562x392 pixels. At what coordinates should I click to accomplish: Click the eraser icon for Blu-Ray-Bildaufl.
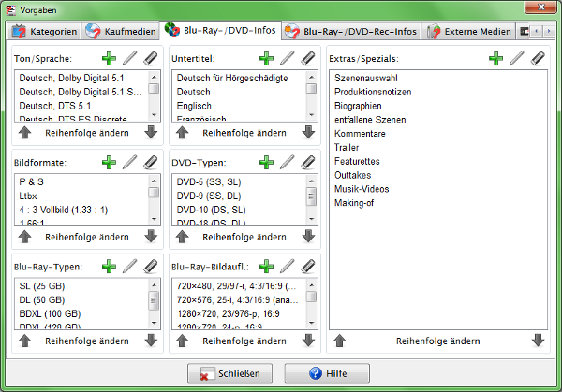click(309, 267)
